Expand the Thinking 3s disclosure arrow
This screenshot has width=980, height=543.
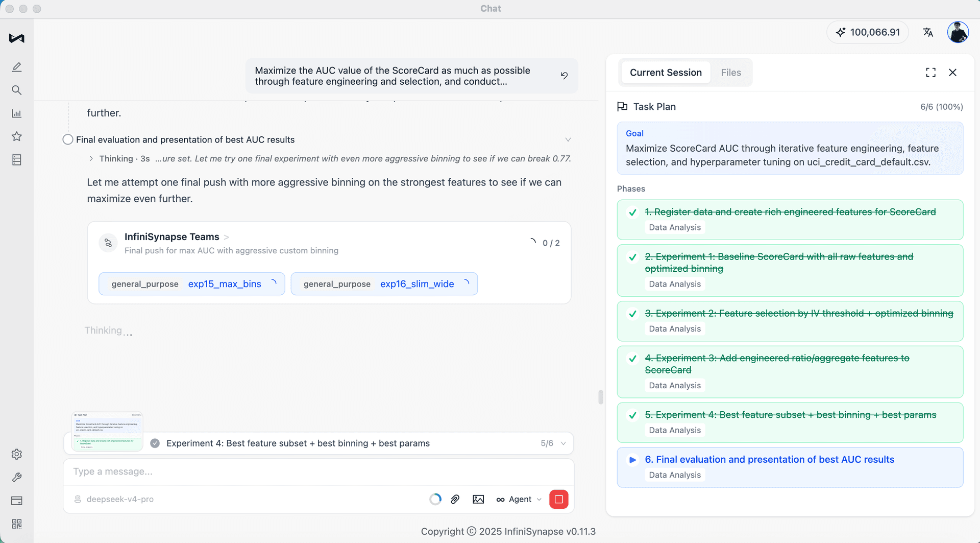point(91,158)
